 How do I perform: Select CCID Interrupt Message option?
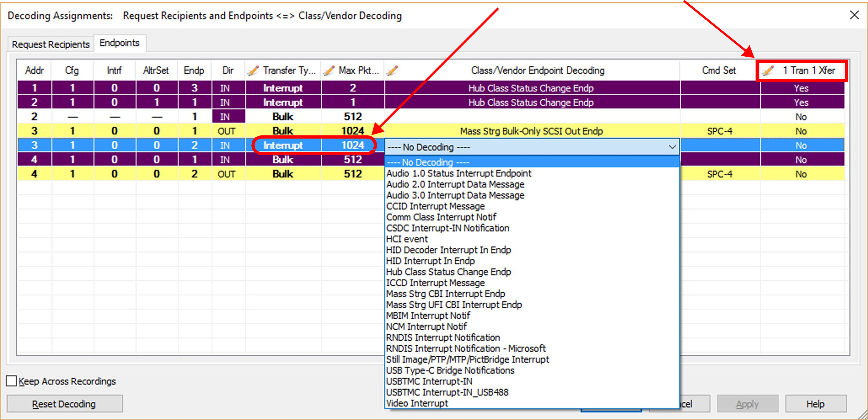[435, 206]
